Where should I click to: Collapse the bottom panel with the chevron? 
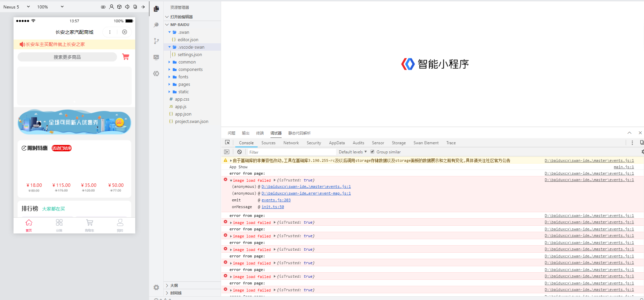click(629, 133)
